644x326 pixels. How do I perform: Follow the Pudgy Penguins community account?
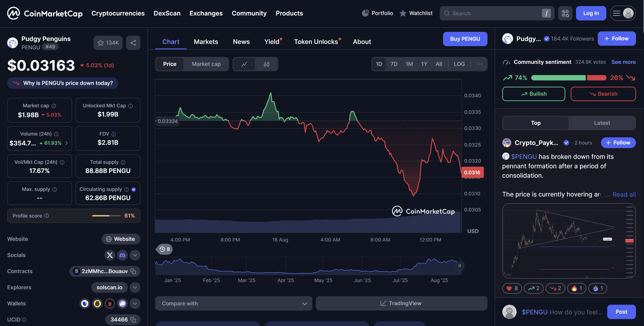[x=617, y=39]
